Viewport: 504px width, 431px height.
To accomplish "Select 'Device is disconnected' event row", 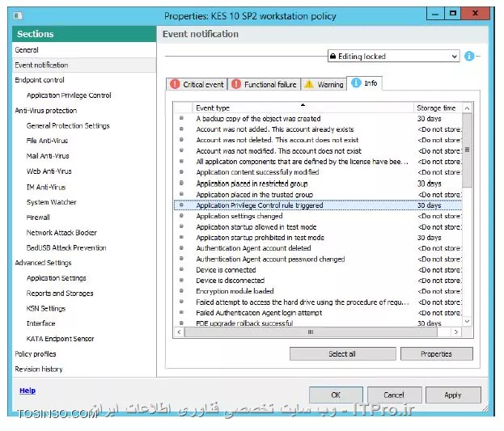I will pos(318,281).
